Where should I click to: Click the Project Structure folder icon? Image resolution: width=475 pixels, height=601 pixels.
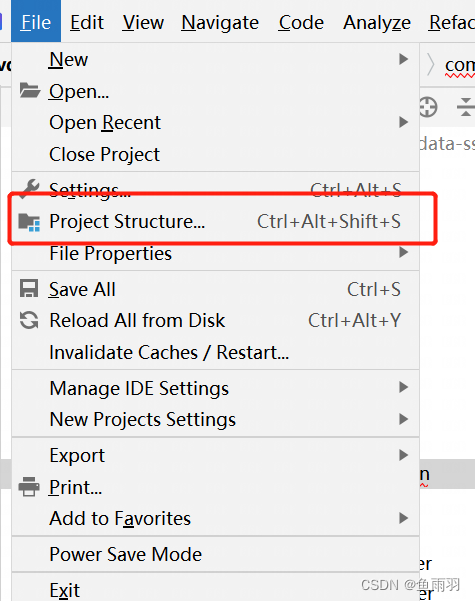click(x=30, y=222)
